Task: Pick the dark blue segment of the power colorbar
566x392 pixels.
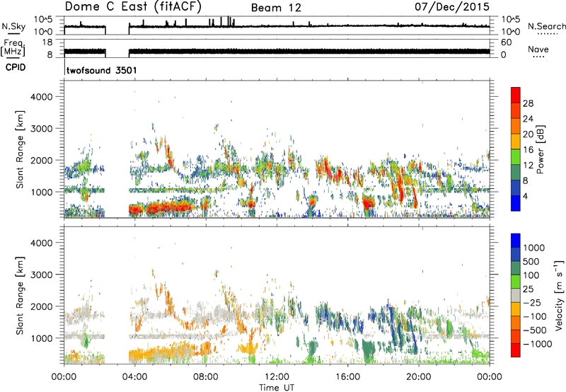Action: click(x=516, y=188)
